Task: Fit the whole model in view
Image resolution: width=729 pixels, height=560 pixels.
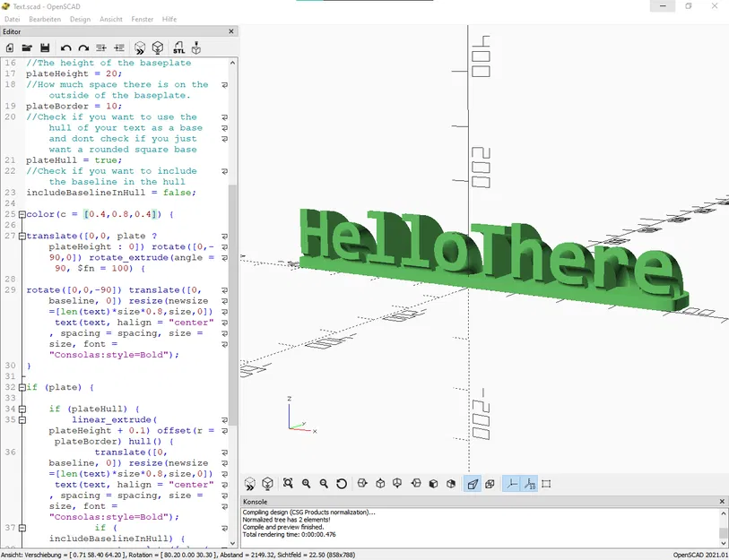Action: [x=291, y=484]
